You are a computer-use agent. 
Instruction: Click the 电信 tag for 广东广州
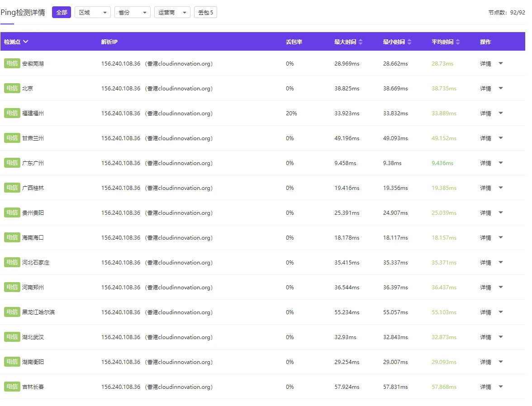[x=12, y=163]
